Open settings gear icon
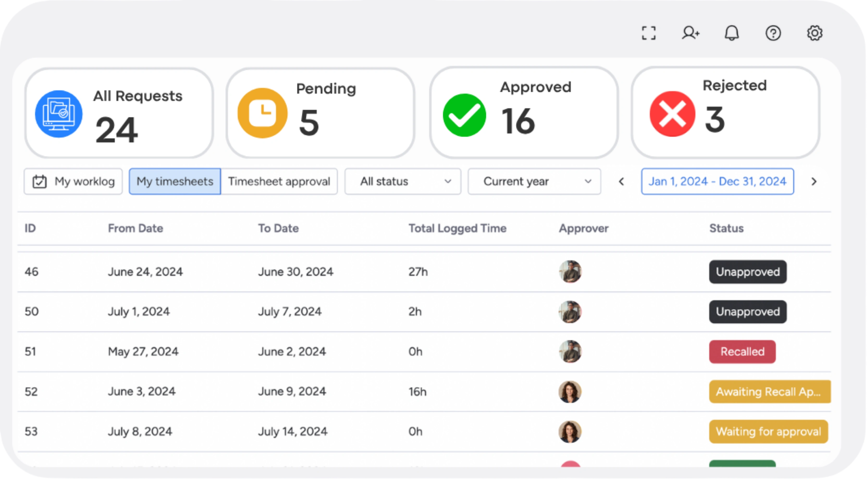Image resolution: width=868 pixels, height=481 pixels. 815,33
